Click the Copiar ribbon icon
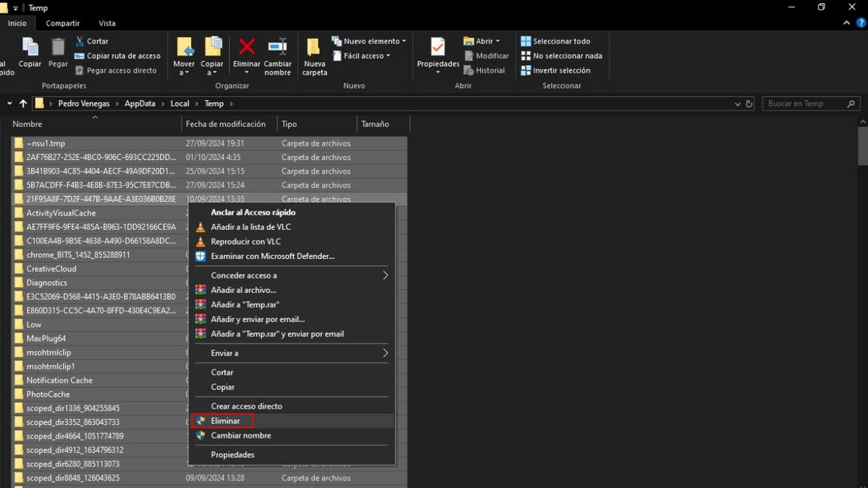 pyautogui.click(x=30, y=47)
